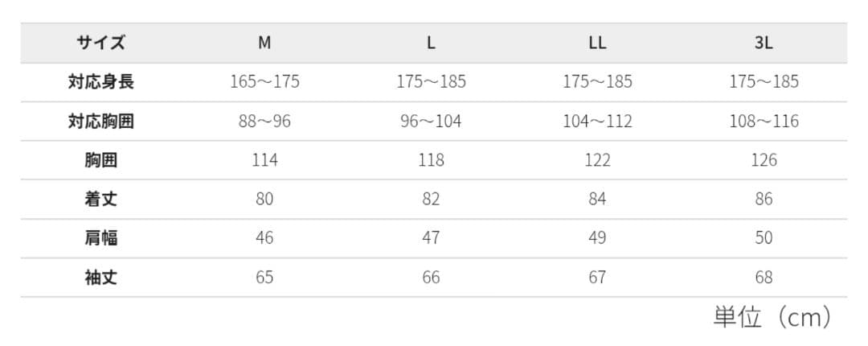This screenshot has height=346, width=868.
Task: Click the 着丈 value 86 for 3L
Action: tap(764, 199)
